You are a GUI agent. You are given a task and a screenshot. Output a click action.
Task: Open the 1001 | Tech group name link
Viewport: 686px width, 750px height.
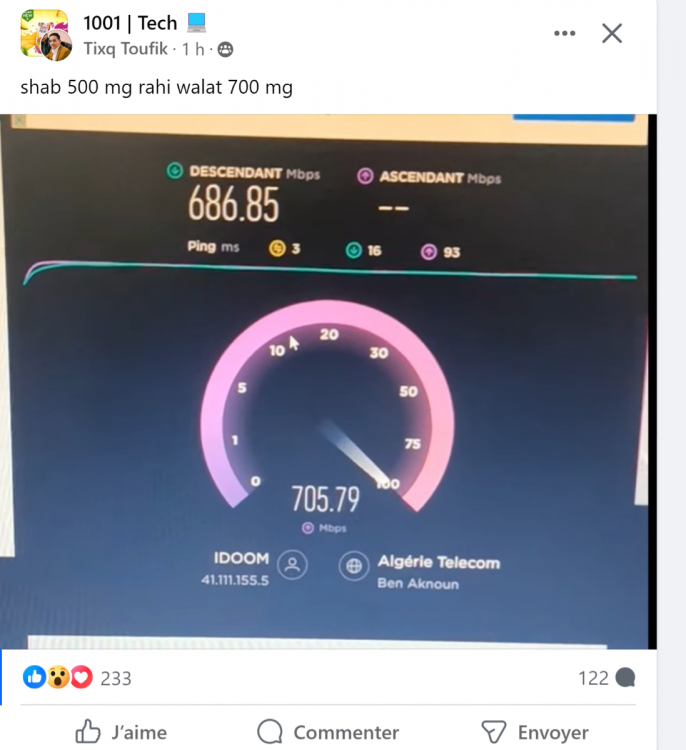(130, 23)
